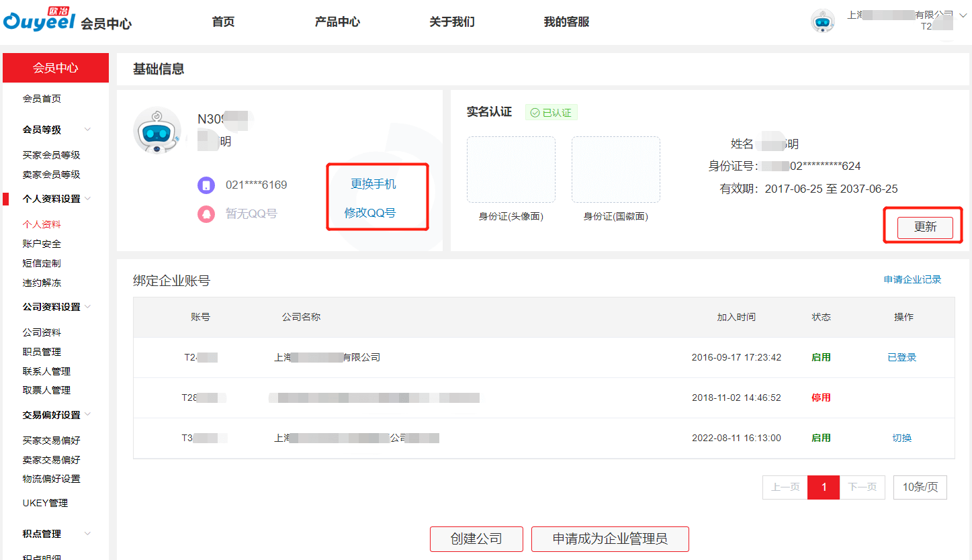
Task: Go to 我的客服 in top navigation
Action: [x=566, y=22]
